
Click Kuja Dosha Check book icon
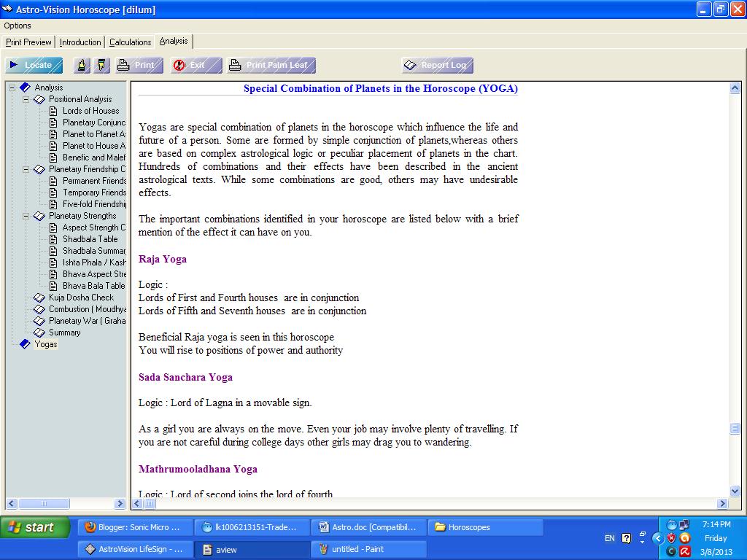[x=39, y=297]
